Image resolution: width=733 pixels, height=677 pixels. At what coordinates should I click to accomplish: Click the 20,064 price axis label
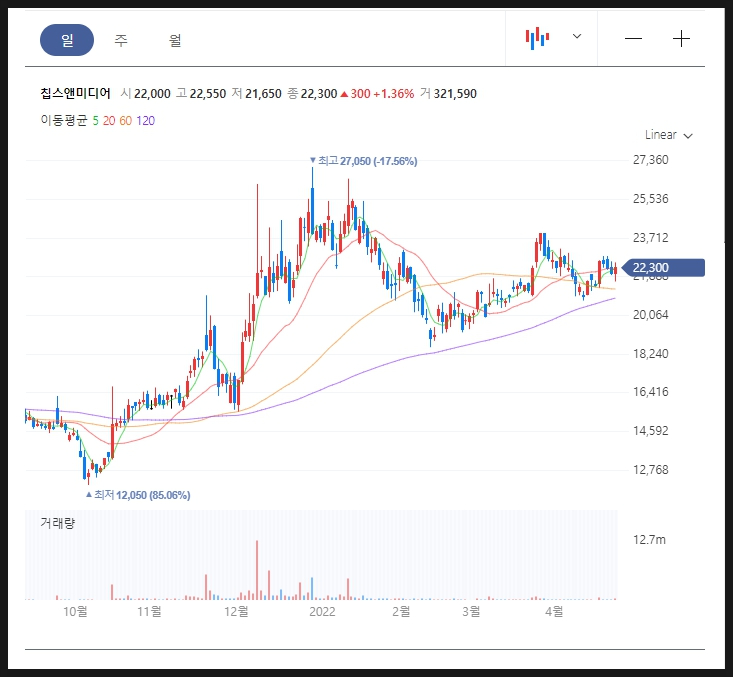[x=650, y=315]
